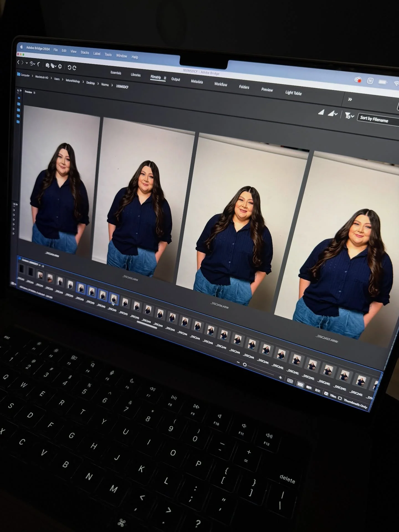Screen dimensions: 399x532
Task: Switch to the Light Table workspace
Action: (x=293, y=93)
